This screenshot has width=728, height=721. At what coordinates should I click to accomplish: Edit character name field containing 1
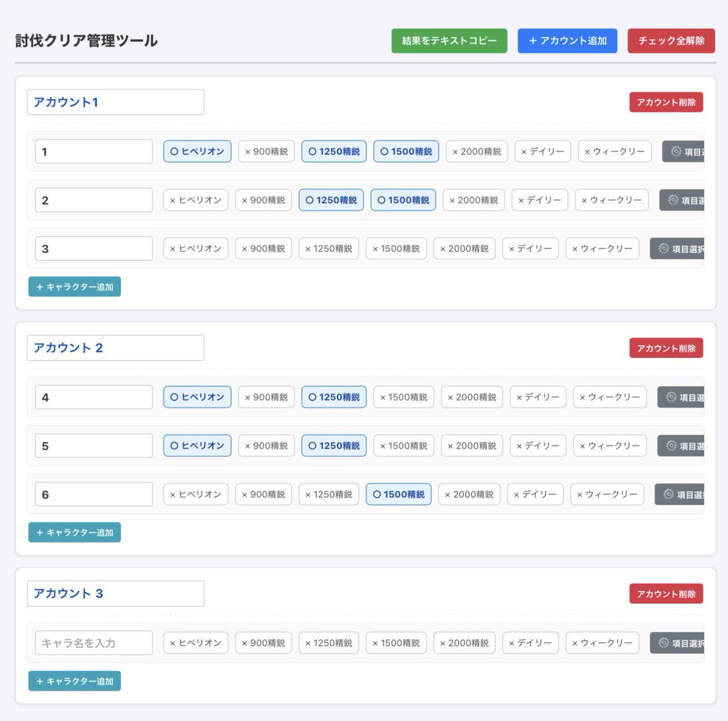(94, 151)
